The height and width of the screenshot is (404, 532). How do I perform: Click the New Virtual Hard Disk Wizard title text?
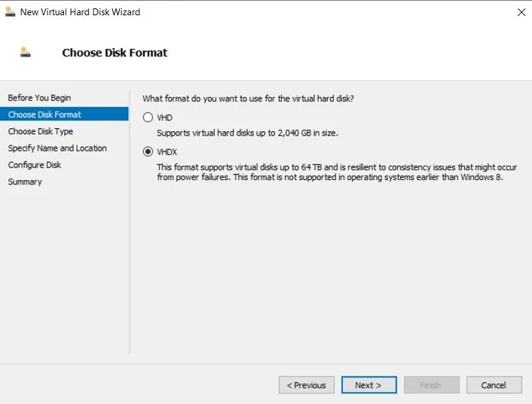(x=80, y=12)
